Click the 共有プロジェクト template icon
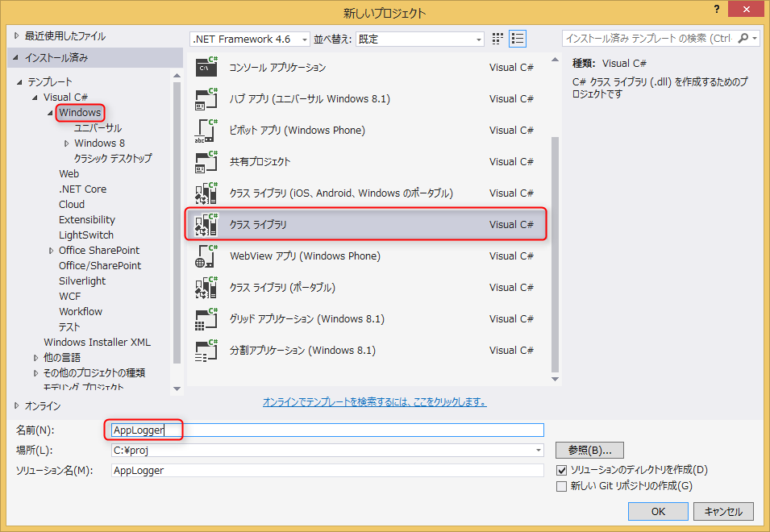Image resolution: width=770 pixels, height=532 pixels. pyautogui.click(x=206, y=161)
